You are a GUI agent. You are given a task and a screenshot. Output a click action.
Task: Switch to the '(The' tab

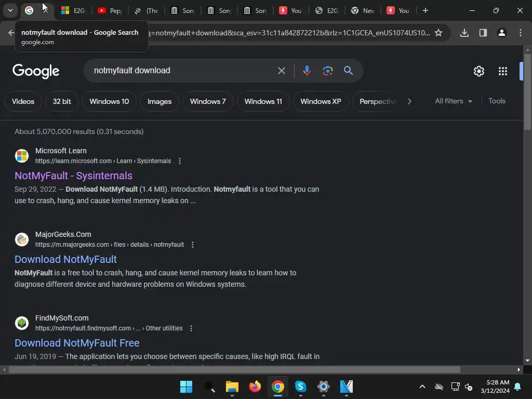[x=146, y=10]
